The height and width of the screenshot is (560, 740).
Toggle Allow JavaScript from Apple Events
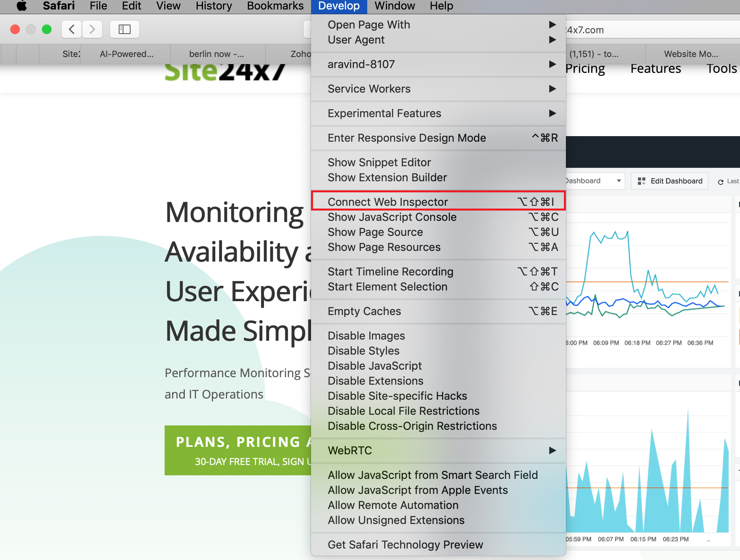coord(438,490)
